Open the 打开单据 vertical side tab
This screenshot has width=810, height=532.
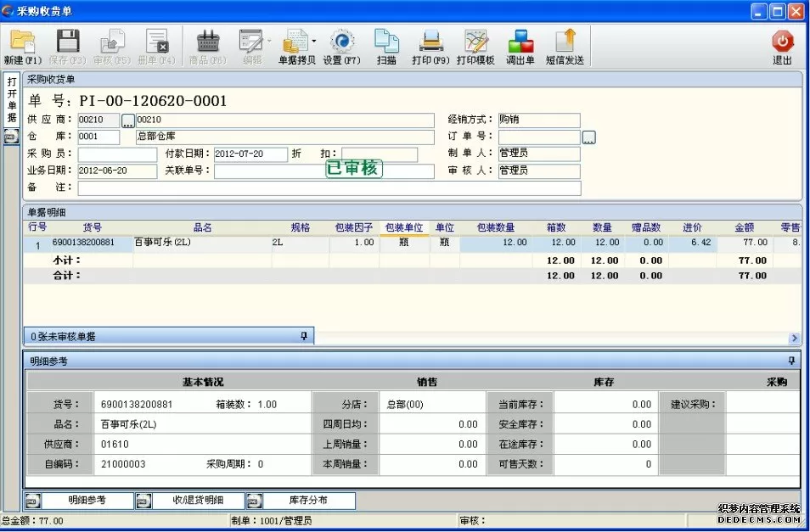(12, 100)
